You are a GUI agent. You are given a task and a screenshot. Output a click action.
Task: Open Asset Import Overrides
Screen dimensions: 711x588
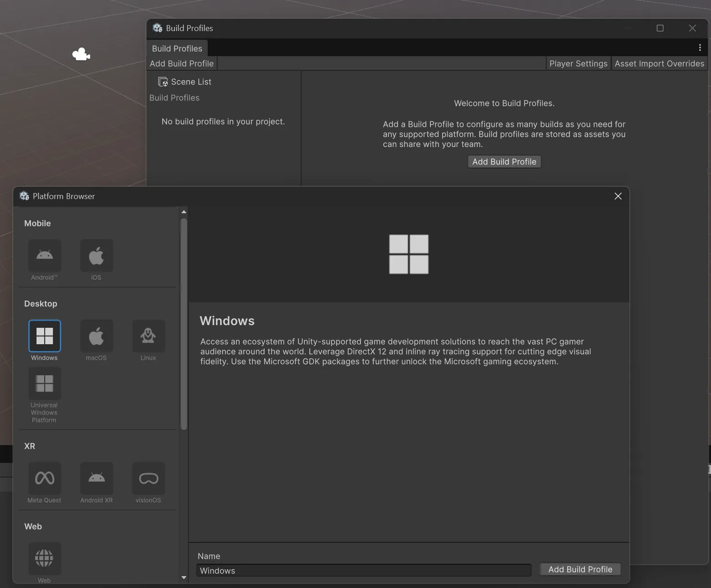(x=659, y=63)
